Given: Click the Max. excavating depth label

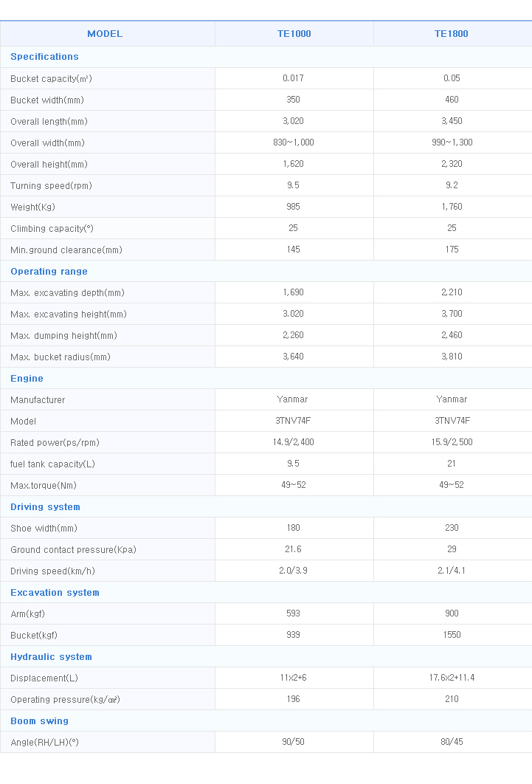Looking at the screenshot, I should [x=67, y=293].
